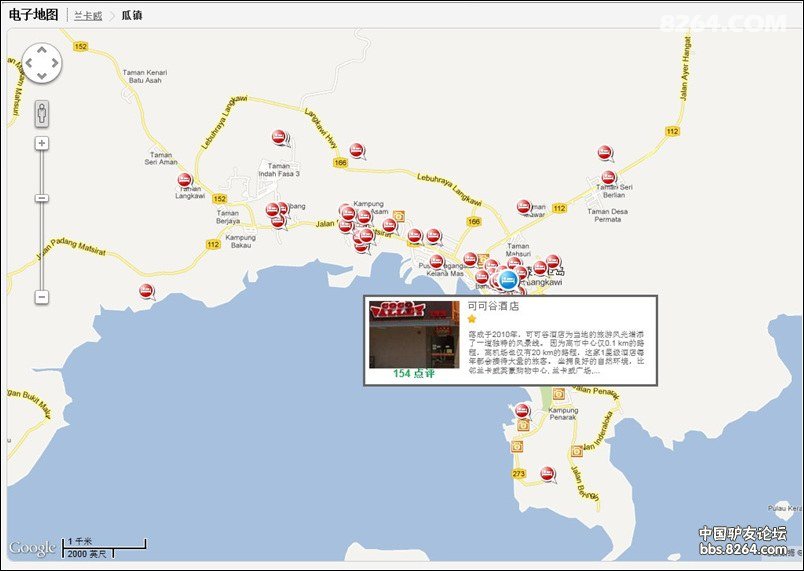
Task: Select the blue highlighted hotel marker
Action: (x=508, y=280)
